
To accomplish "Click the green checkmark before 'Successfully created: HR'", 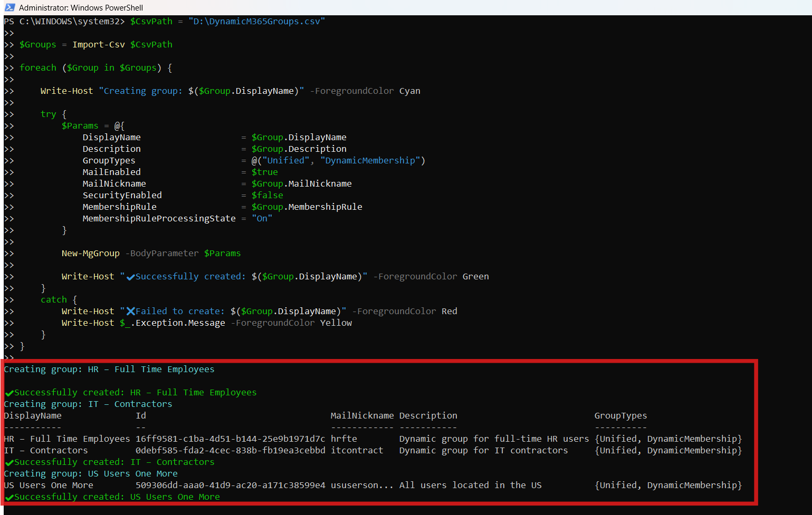I will point(9,393).
